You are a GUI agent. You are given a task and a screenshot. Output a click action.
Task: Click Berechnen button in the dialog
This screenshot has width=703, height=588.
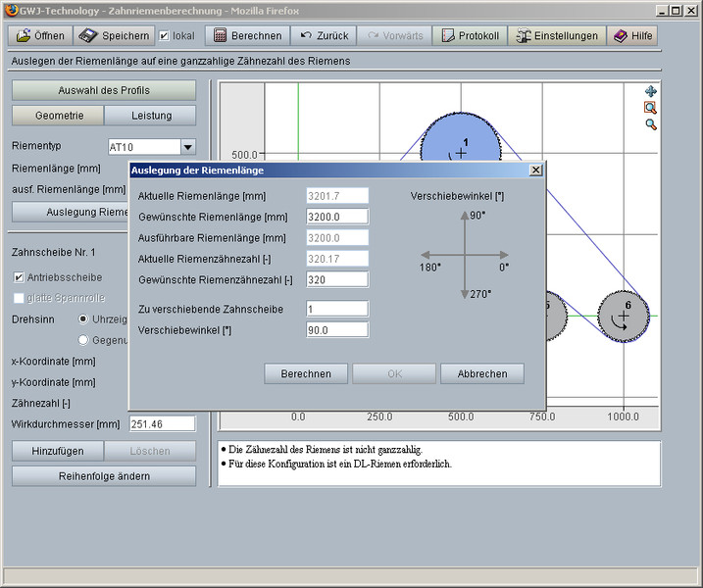[x=305, y=373]
